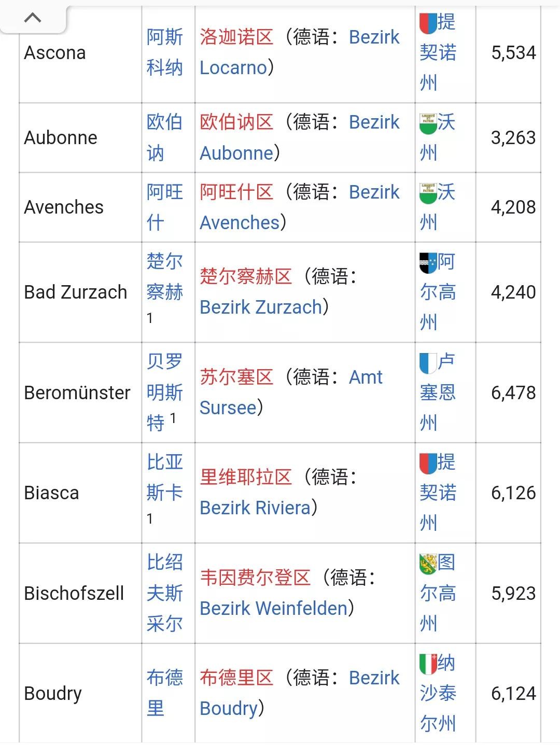Click Ticino canton flag in Ascona row
Image resolution: width=560 pixels, height=745 pixels.
click(427, 22)
